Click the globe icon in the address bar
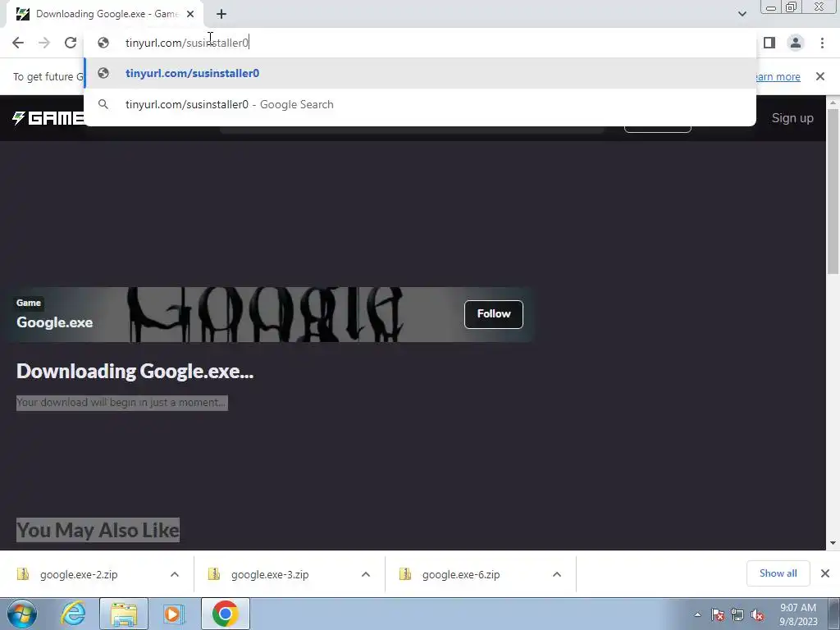This screenshot has width=840, height=630. point(103,43)
